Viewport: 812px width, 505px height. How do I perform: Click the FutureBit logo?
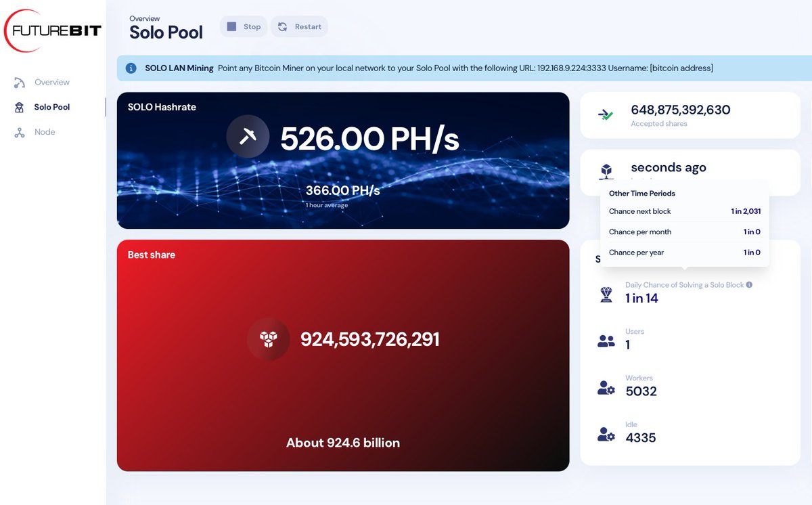click(x=53, y=30)
